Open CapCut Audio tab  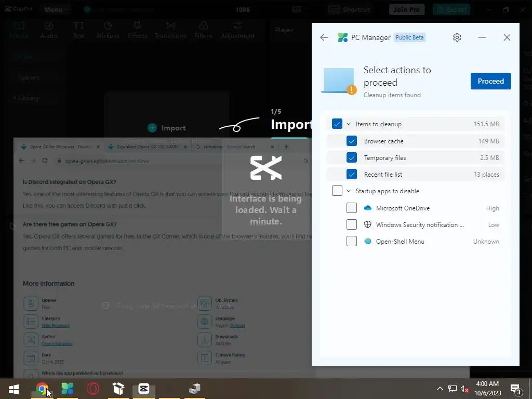(x=49, y=30)
